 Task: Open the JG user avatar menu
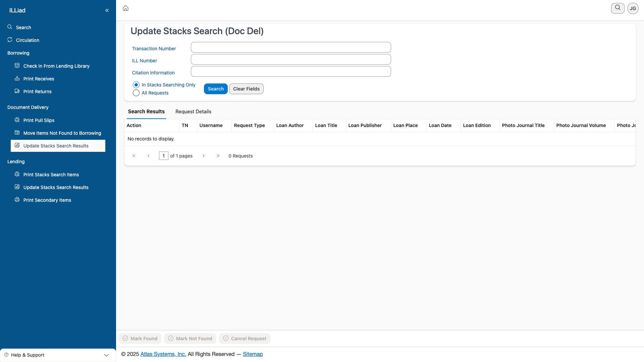[x=633, y=8]
